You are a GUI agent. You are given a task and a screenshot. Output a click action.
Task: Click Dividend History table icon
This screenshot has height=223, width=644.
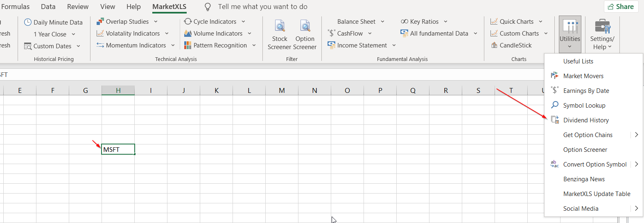coord(555,119)
